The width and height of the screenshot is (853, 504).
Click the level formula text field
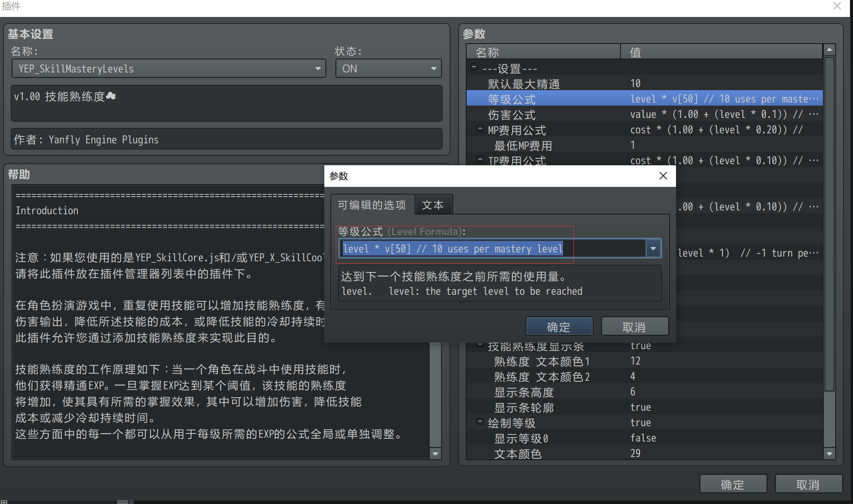tap(493, 249)
